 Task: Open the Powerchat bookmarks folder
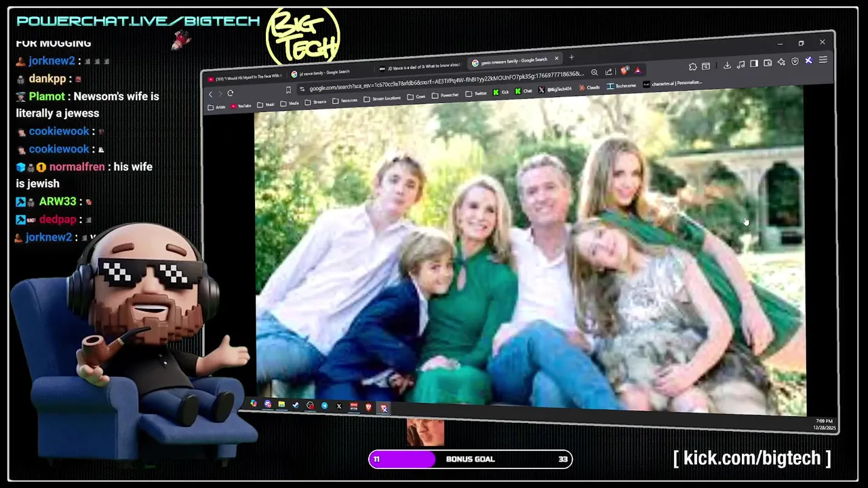445,95
